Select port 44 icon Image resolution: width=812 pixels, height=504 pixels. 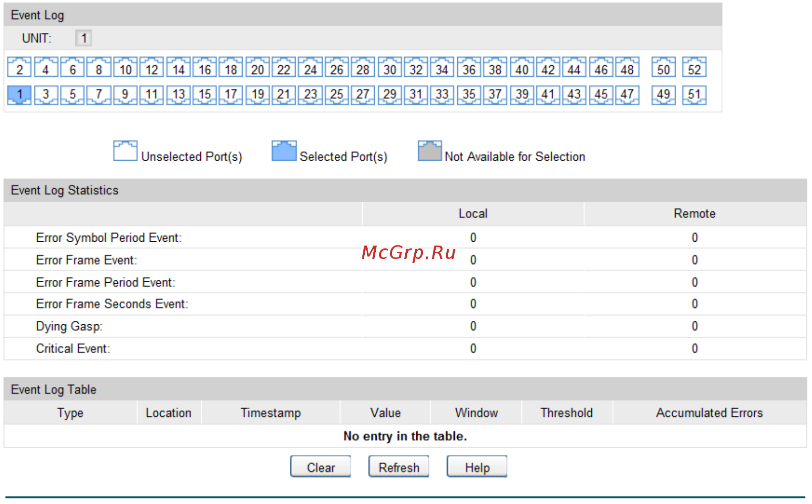click(x=575, y=67)
